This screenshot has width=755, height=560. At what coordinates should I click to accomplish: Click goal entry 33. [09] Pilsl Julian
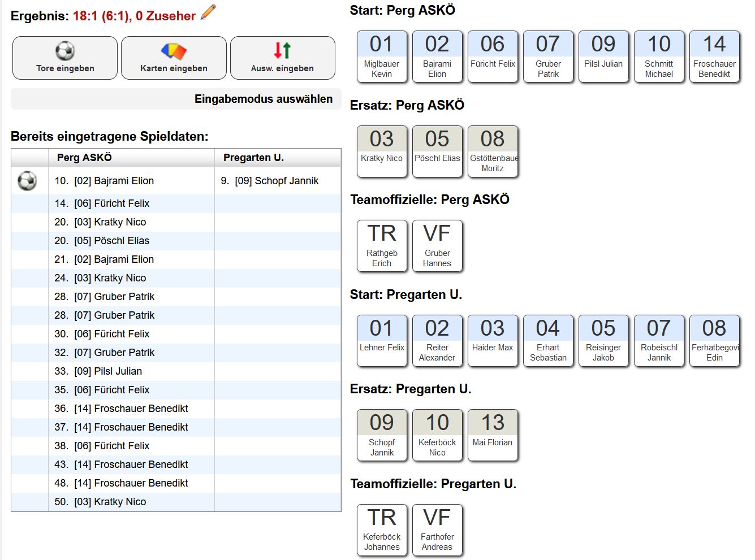(98, 371)
